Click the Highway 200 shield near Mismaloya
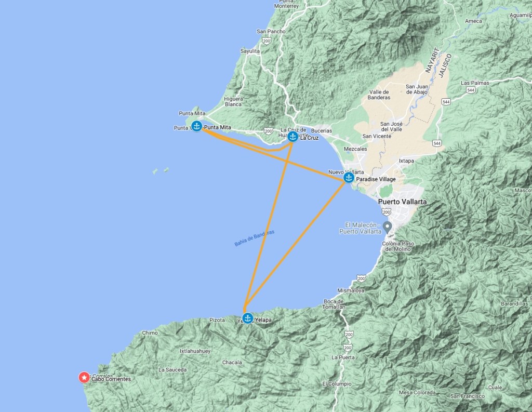The image size is (532, 412). 362,278
